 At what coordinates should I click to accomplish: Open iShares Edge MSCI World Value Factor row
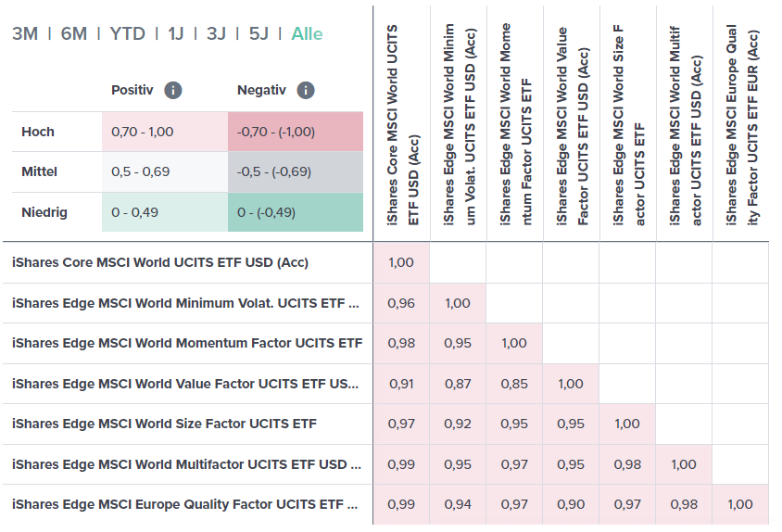[x=185, y=384]
